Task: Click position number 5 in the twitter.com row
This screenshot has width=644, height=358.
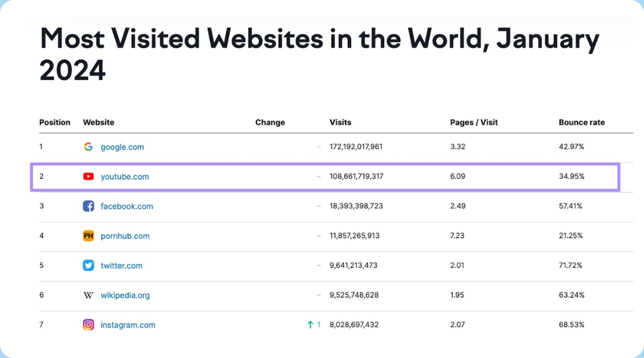Action: [42, 265]
